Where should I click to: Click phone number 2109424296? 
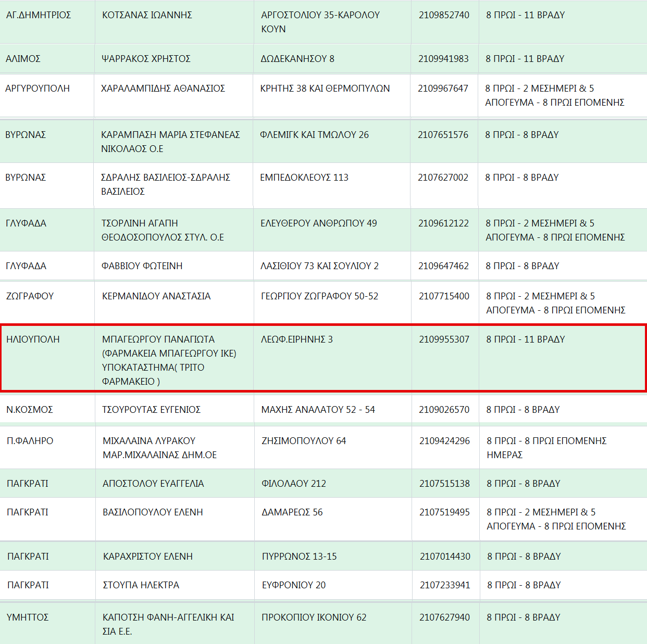444,441
